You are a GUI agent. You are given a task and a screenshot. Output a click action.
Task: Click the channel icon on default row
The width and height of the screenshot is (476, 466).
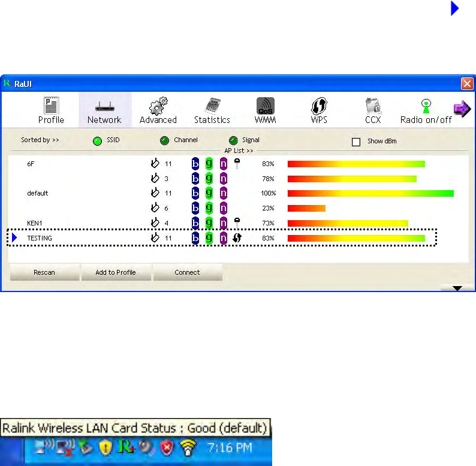pyautogui.click(x=155, y=193)
